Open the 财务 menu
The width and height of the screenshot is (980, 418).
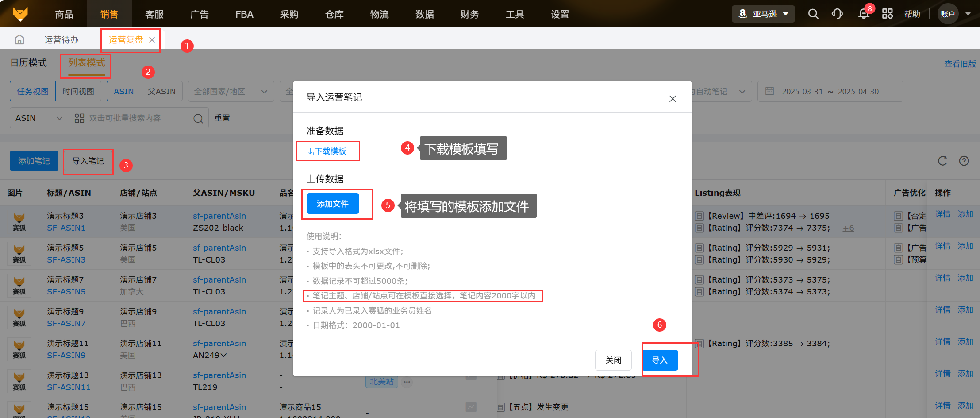tap(469, 14)
